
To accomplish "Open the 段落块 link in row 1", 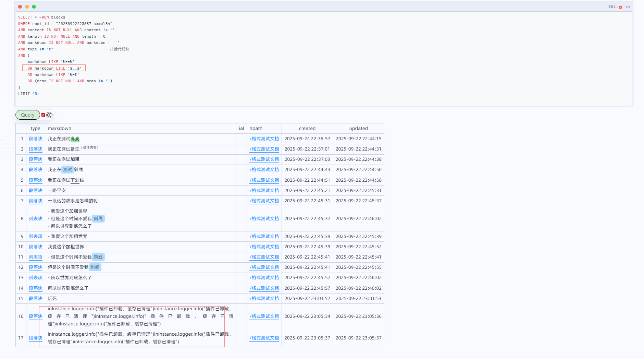I will 36,139.
